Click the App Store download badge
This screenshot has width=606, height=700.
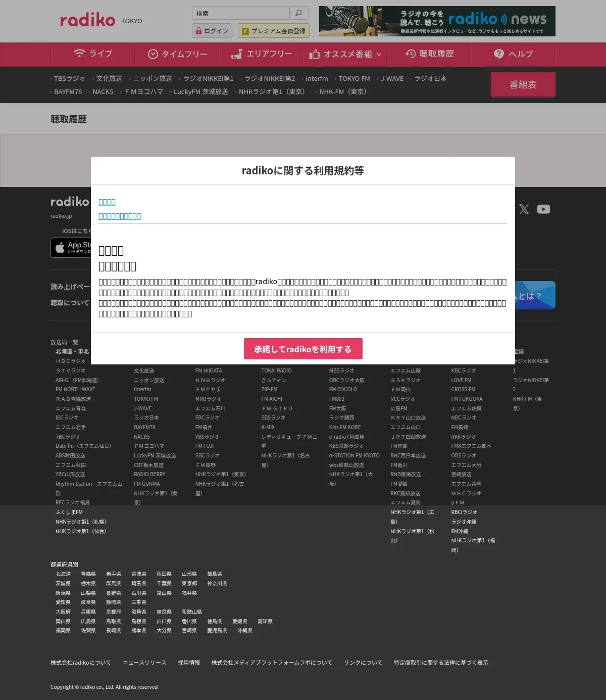click(x=71, y=248)
